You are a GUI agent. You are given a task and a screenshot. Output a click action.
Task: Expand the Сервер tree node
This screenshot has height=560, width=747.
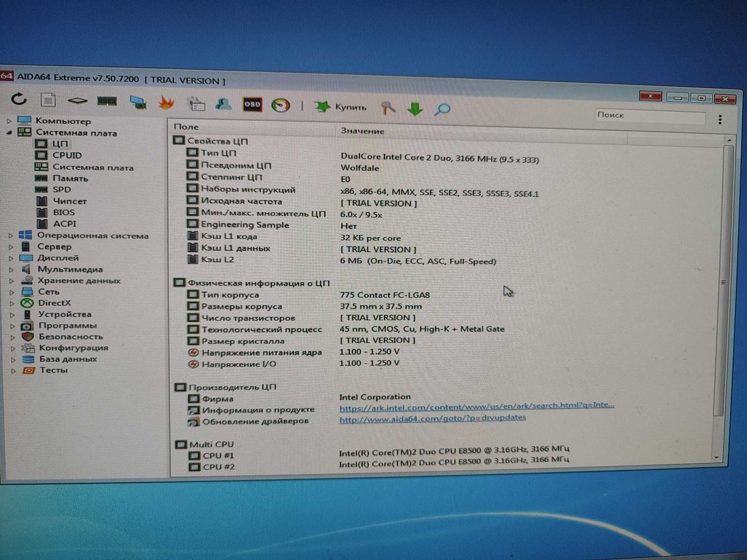(x=11, y=247)
